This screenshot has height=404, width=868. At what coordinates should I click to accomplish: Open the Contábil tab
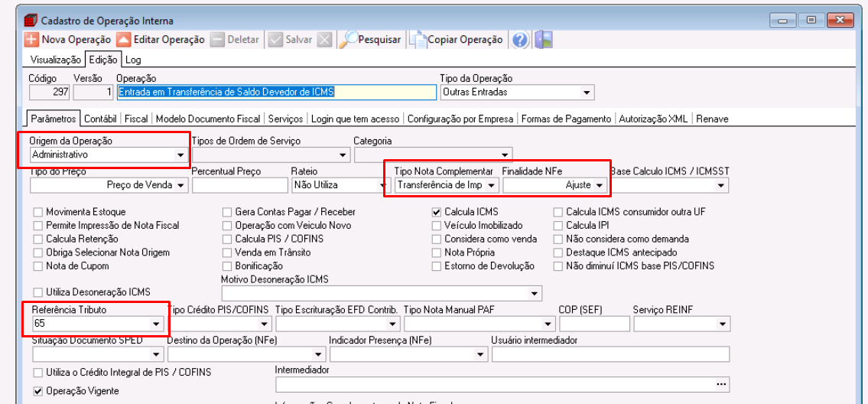(x=101, y=119)
